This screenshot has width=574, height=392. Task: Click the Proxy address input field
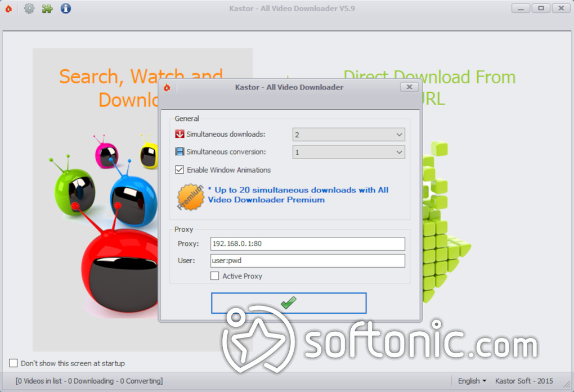307,244
